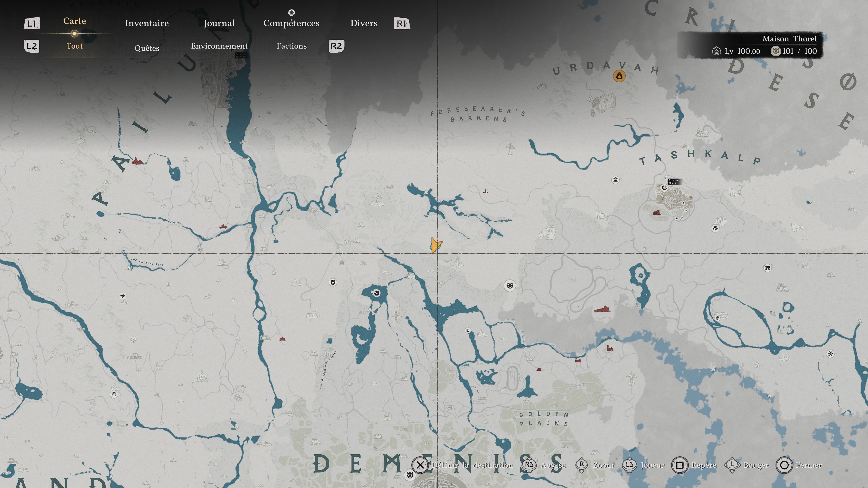Click the KINGSHIELD MOUNTAINS label
The height and width of the screenshot is (488, 868).
click(x=328, y=370)
